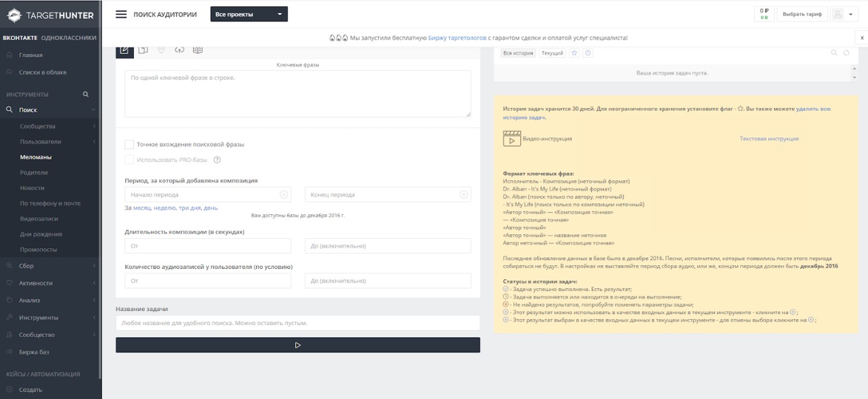868x399 pixels.
Task: Toggle the Использовать PRO-базы checkbox
Action: coord(129,160)
